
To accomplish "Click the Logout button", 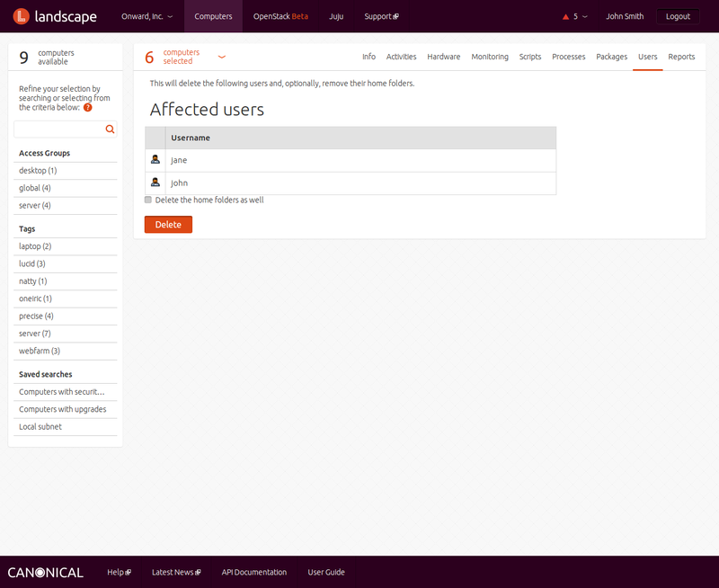I will pyautogui.click(x=678, y=16).
